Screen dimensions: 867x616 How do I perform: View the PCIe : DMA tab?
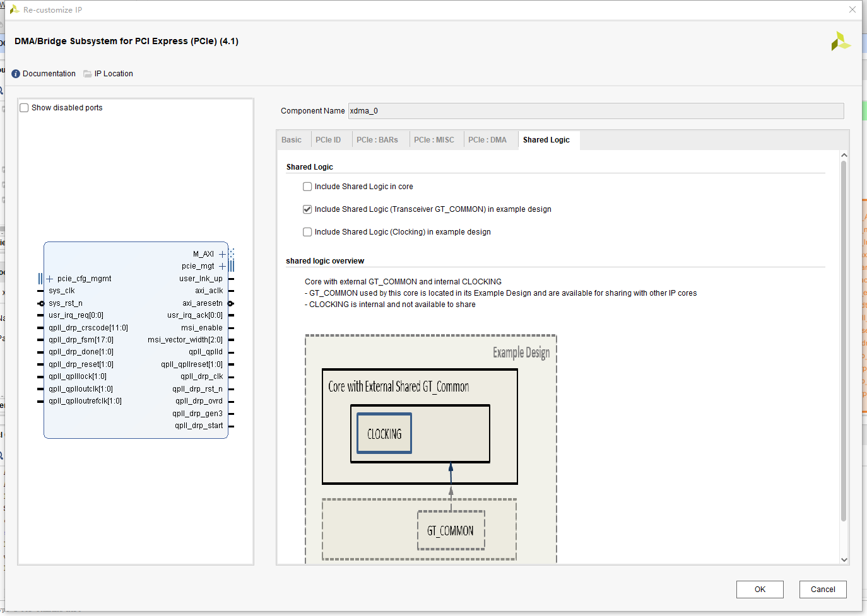489,139
